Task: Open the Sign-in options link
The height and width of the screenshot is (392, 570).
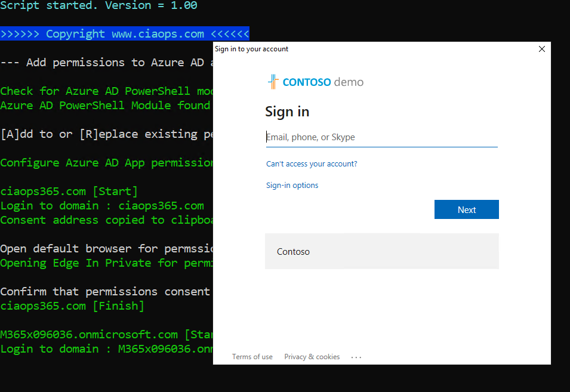Action: 292,186
